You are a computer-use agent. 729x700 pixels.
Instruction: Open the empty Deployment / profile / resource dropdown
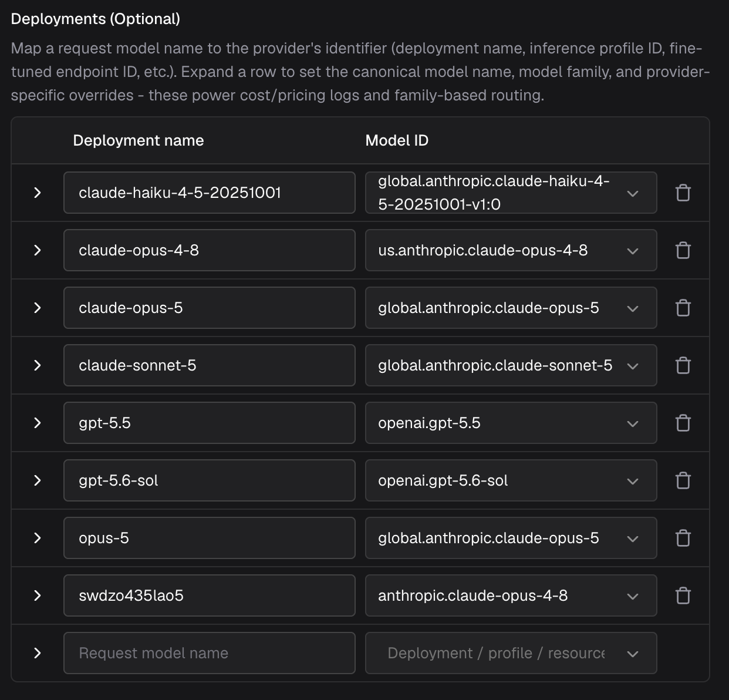pyautogui.click(x=511, y=653)
